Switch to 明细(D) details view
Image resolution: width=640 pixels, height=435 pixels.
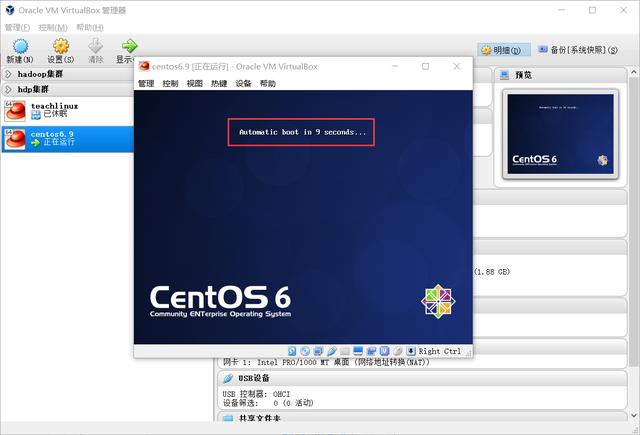tap(504, 50)
